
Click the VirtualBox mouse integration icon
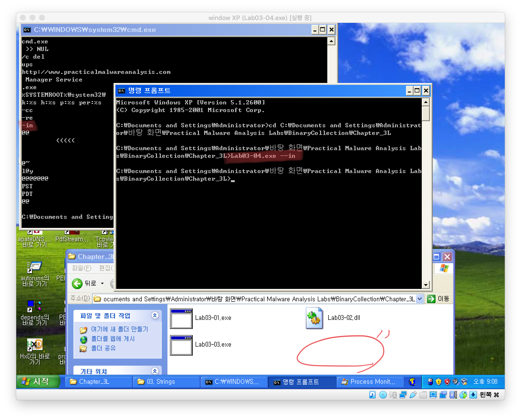[463, 395]
